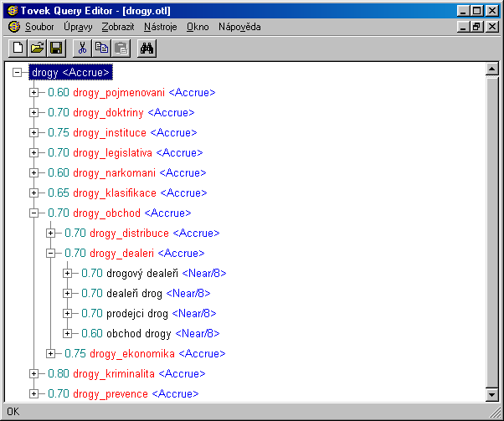
Task: Select the root drogy <Accrue> row
Action: click(70, 72)
